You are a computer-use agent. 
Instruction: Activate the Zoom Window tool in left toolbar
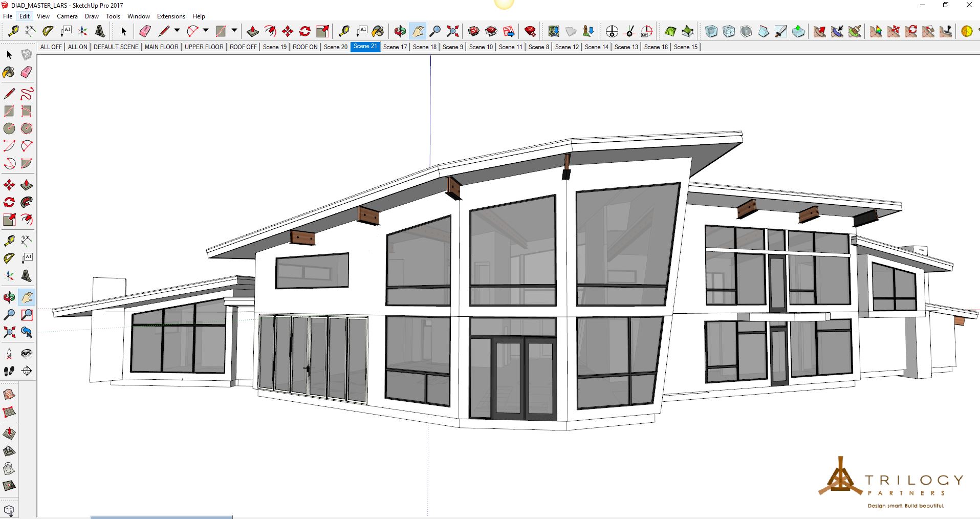click(x=27, y=315)
